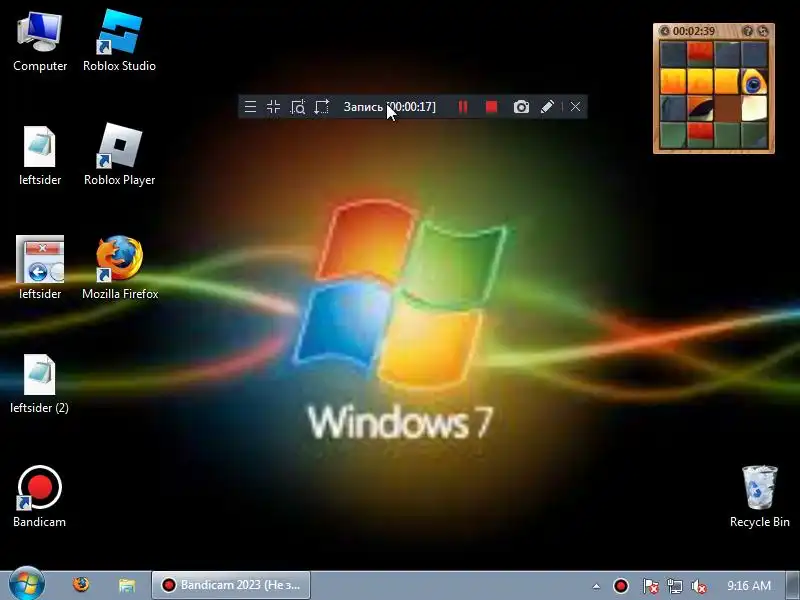The height and width of the screenshot is (600, 800).
Task: Pause the Bandicam recording
Action: pos(463,107)
